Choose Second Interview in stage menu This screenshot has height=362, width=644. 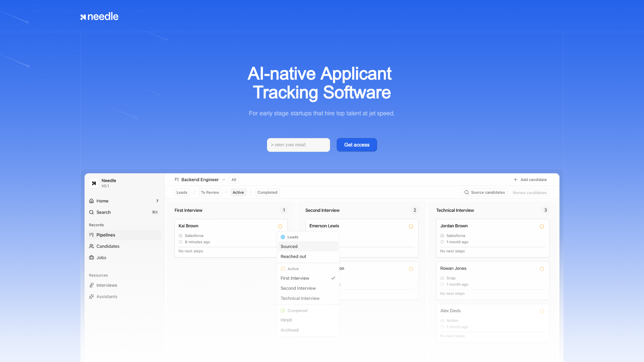pyautogui.click(x=308, y=288)
